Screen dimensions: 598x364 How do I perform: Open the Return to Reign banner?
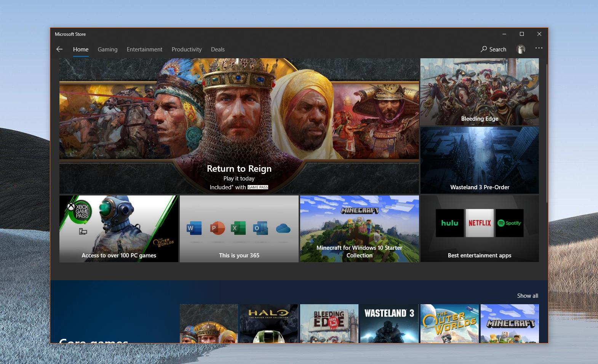239,126
